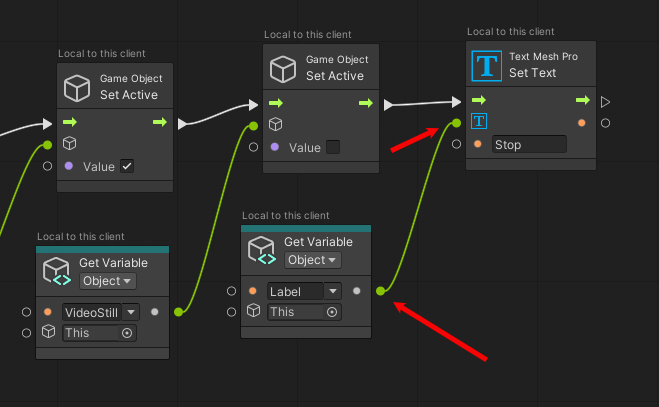Click grey output dot beside Label dropdown

(356, 291)
